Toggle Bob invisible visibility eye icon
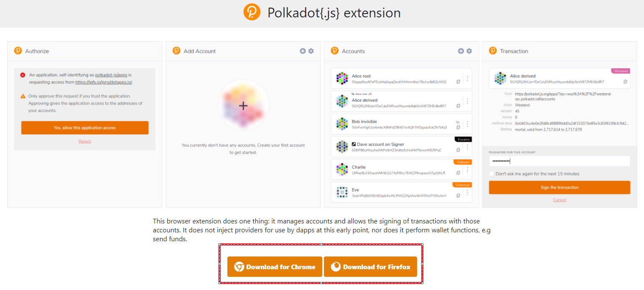This screenshot has width=644, height=290. tap(458, 122)
